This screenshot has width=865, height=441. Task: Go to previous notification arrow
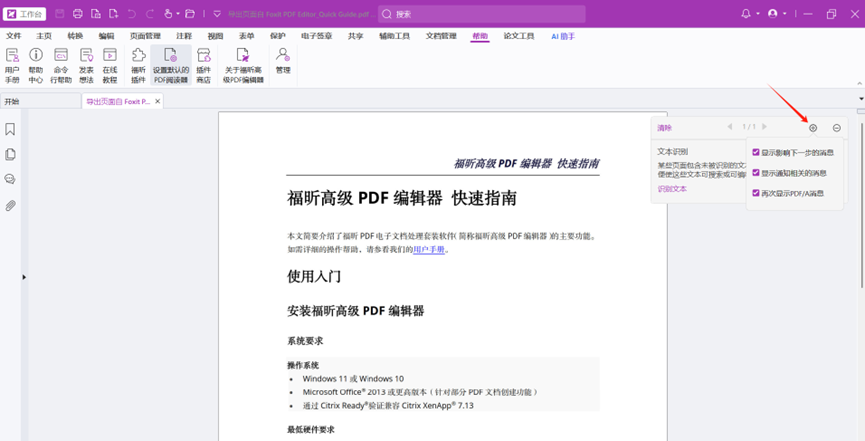730,127
